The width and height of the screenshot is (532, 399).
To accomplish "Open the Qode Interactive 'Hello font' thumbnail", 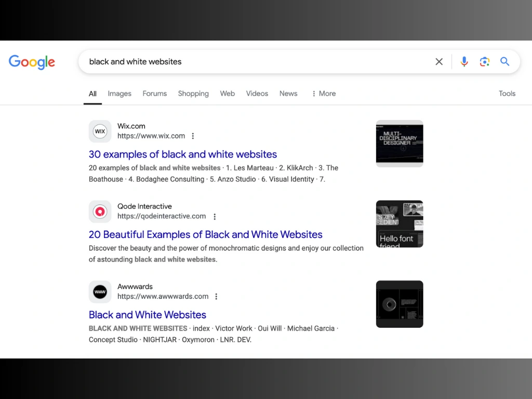I will click(400, 224).
